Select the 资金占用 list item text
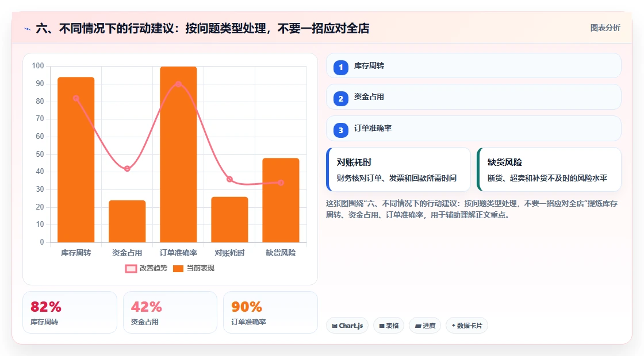The width and height of the screenshot is (644, 356). (369, 97)
